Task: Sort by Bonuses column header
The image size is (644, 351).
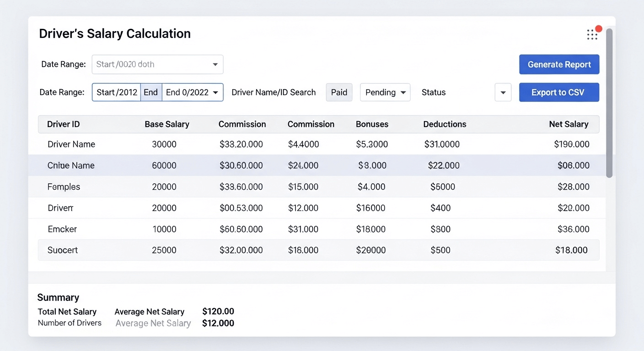Action: point(372,124)
